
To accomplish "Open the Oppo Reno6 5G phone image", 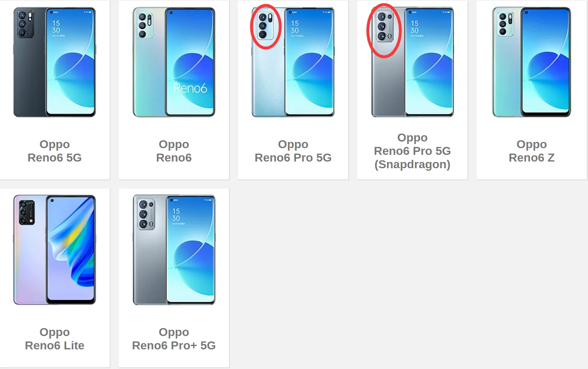I will [55, 62].
